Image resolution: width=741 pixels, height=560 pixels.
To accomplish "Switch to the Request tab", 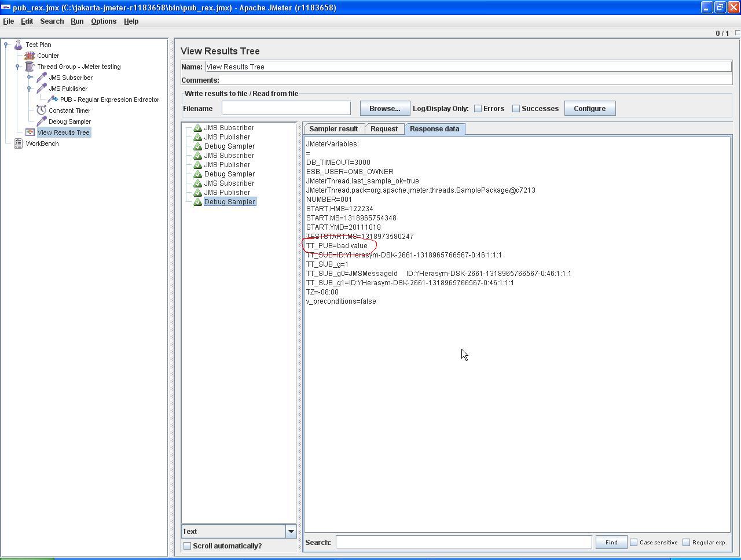I will 384,128.
